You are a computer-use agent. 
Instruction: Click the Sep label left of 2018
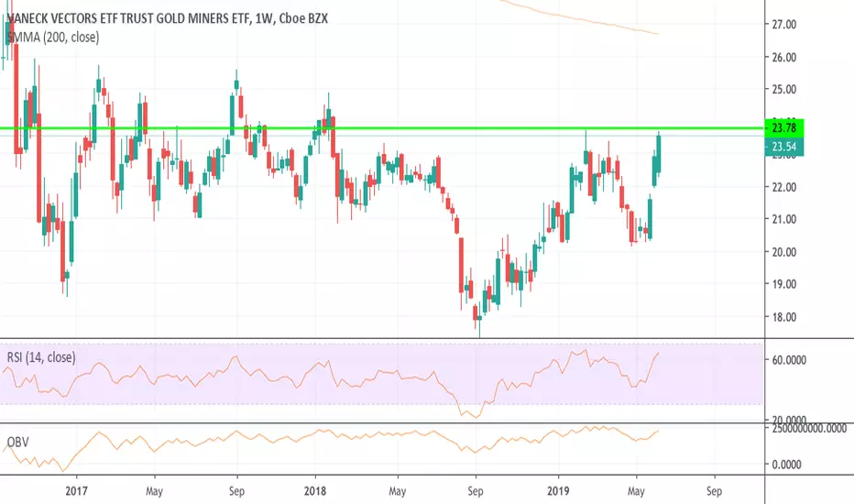coord(237,491)
